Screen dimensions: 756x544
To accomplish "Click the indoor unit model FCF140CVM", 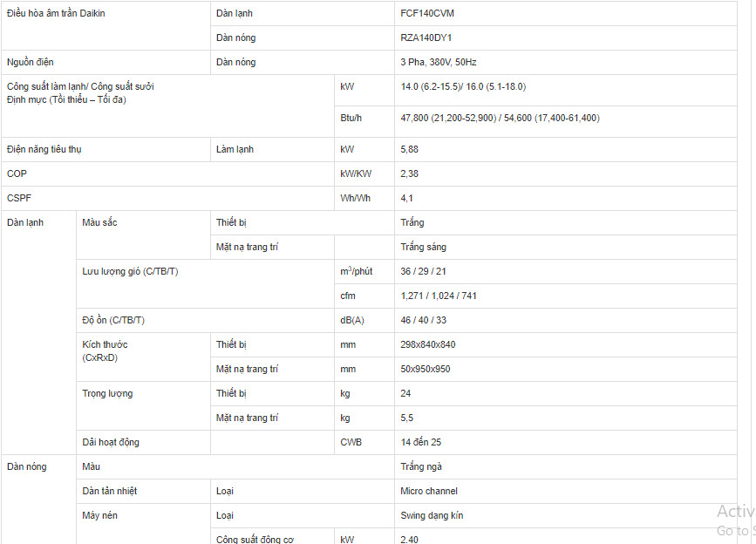I will point(426,13).
